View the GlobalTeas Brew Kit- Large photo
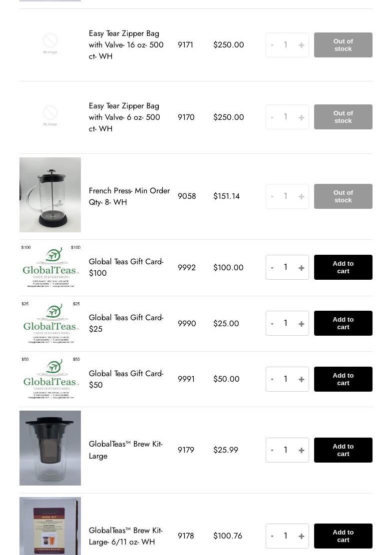The height and width of the screenshot is (555, 392). pos(50,448)
